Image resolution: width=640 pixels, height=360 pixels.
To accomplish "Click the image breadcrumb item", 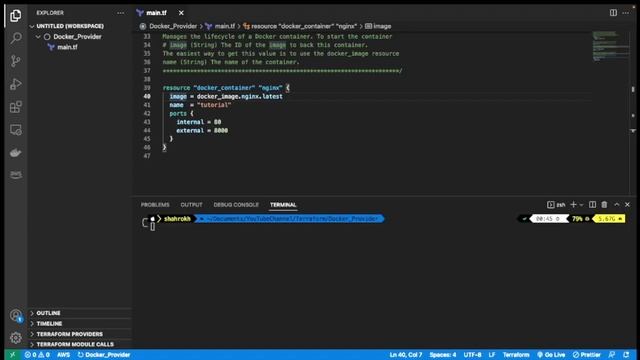I will 378,26.
